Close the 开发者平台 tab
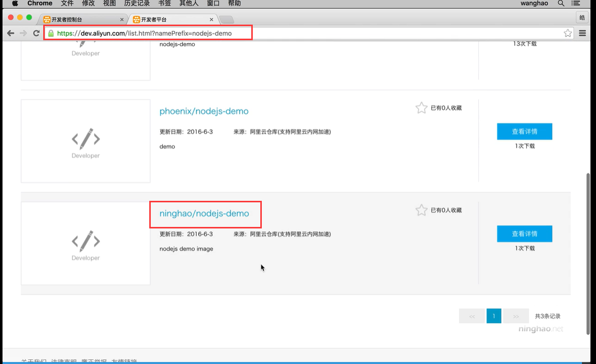Viewport: 596px width, 364px height. [212, 20]
